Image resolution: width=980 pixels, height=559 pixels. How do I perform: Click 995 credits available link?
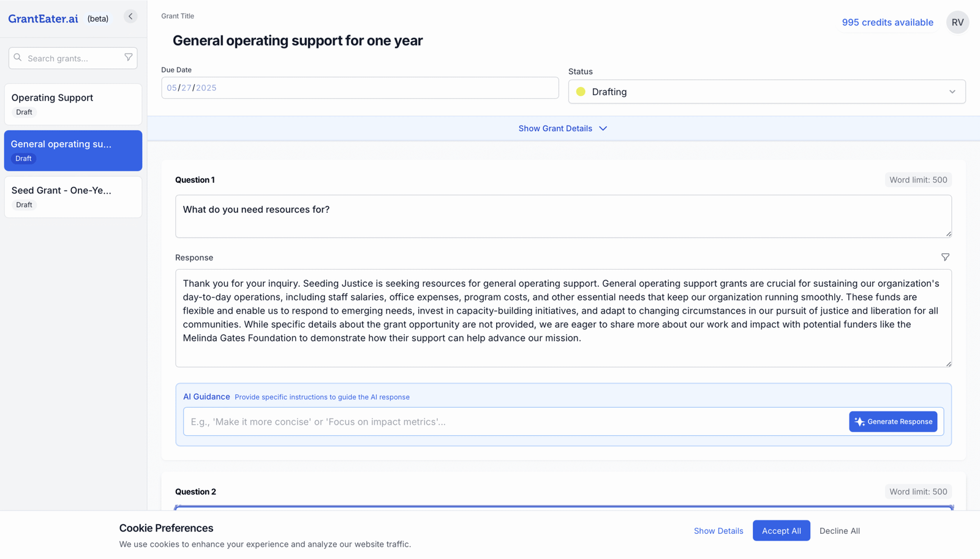tap(888, 22)
